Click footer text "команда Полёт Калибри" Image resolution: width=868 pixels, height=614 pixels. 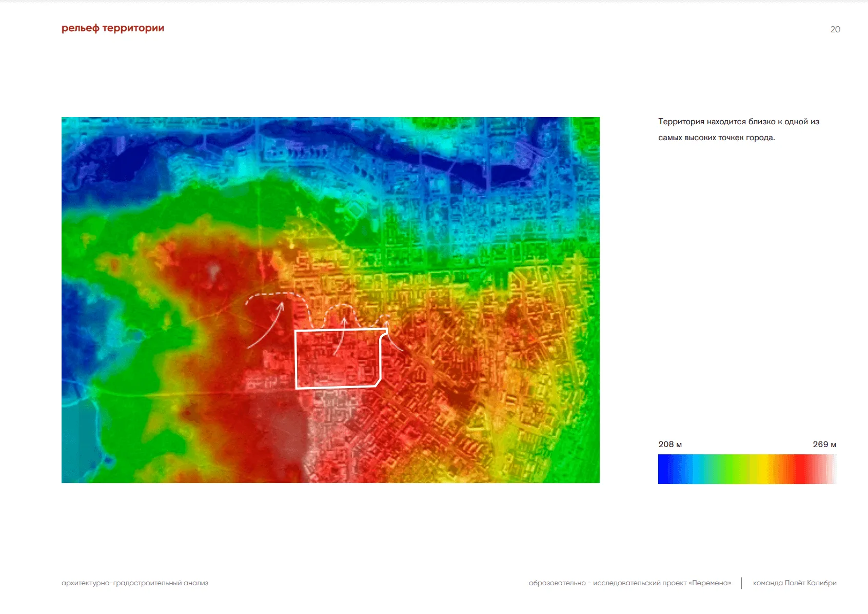coord(794,583)
